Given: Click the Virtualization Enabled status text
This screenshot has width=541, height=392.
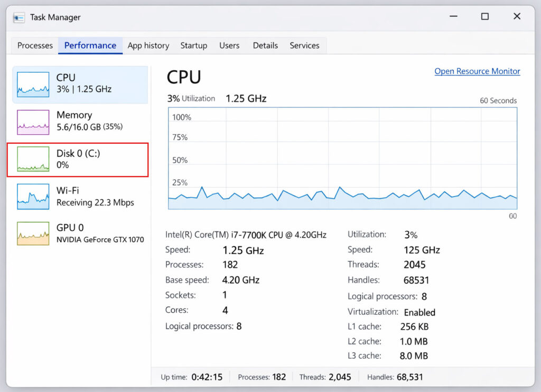Looking at the screenshot, I should click(x=419, y=312).
